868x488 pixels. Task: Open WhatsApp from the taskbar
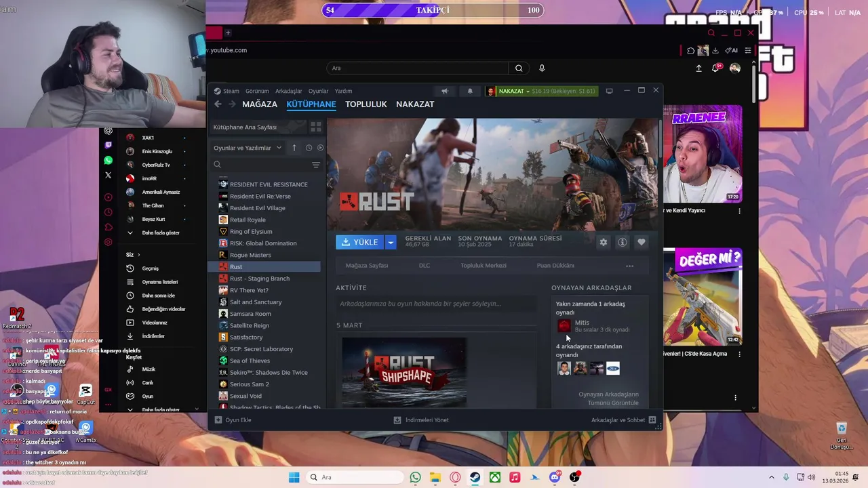pos(415,477)
